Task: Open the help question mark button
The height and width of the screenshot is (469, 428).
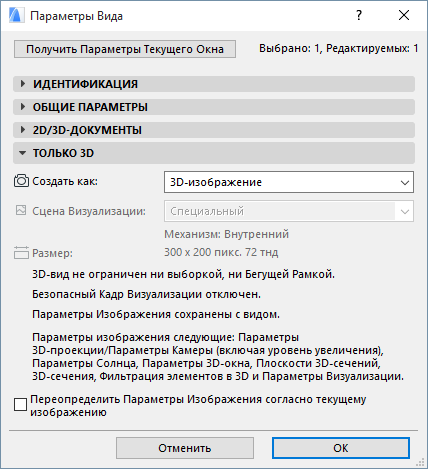Action: tap(359, 15)
